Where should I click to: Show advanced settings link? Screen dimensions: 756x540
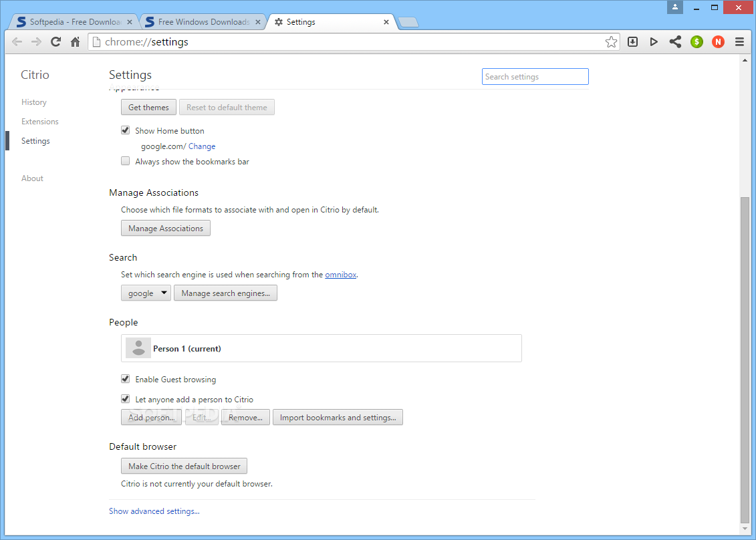pos(154,511)
